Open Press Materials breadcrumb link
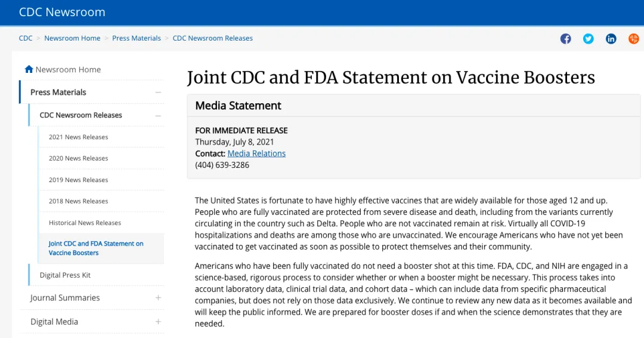This screenshot has width=644, height=338. (137, 38)
